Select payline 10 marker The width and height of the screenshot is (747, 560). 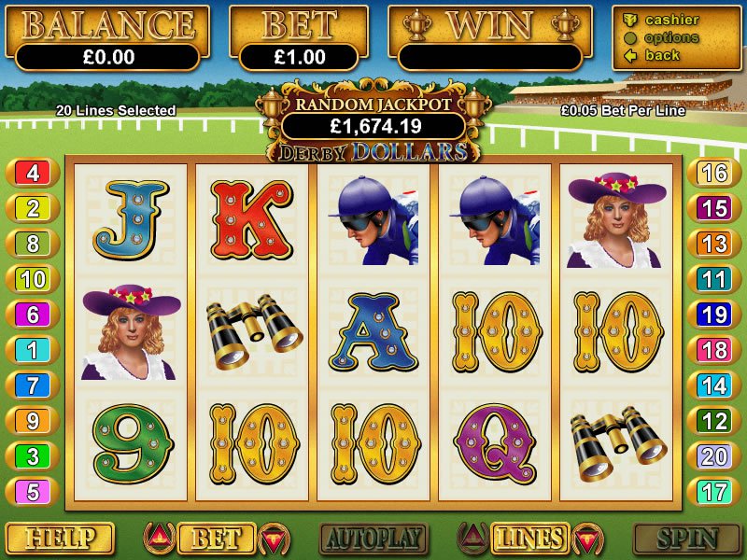point(33,279)
